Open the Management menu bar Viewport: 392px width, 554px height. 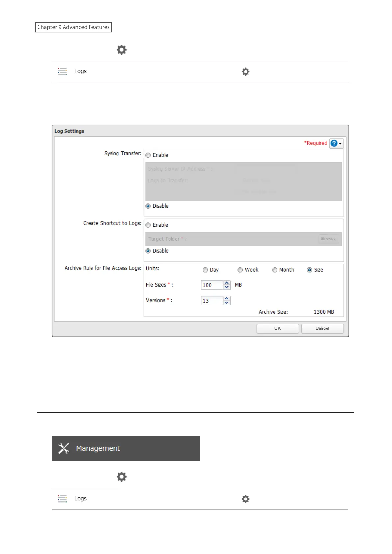pos(126,448)
